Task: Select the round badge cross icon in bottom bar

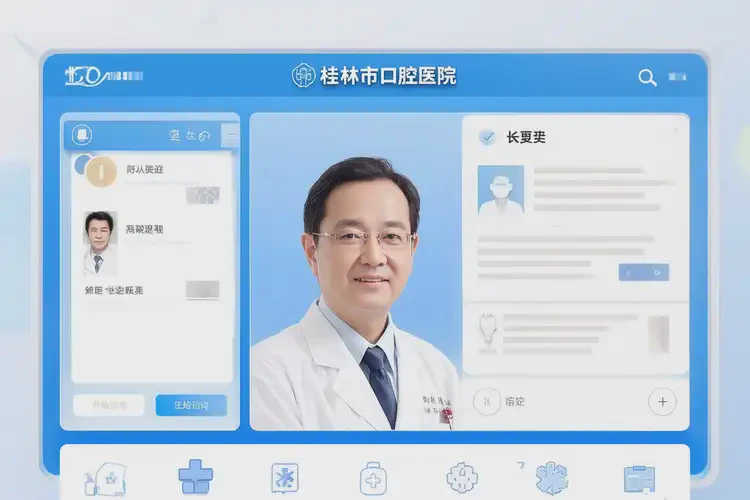Action: 463,478
